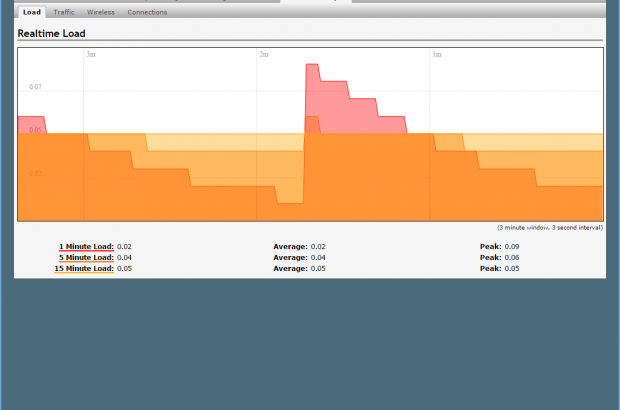Click the 3m time marker on graph

(91, 55)
